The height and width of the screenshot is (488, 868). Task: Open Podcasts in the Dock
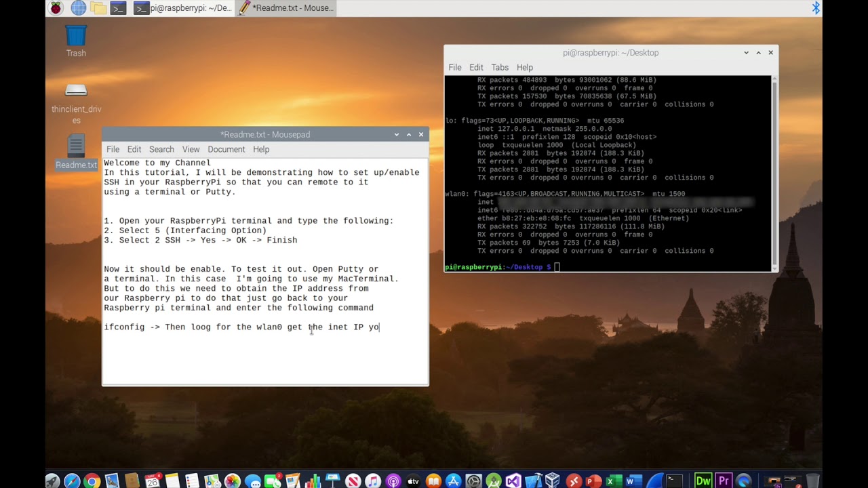(393, 480)
